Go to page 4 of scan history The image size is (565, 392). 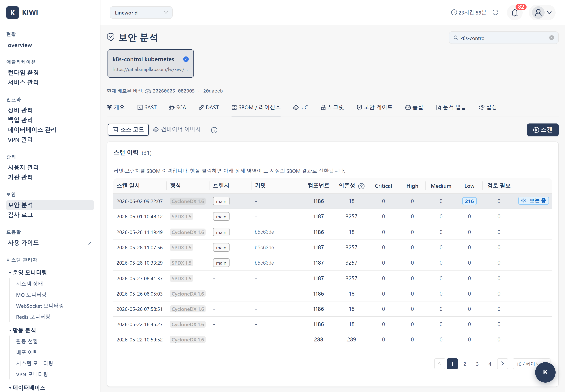[x=490, y=364]
